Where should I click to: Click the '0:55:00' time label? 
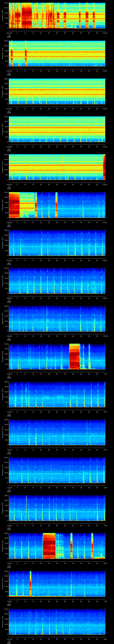[x=9, y=184]
